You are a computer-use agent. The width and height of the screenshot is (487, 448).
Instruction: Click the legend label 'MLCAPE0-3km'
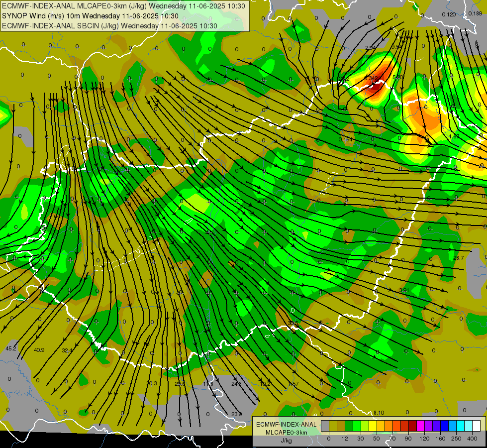pyautogui.click(x=286, y=433)
